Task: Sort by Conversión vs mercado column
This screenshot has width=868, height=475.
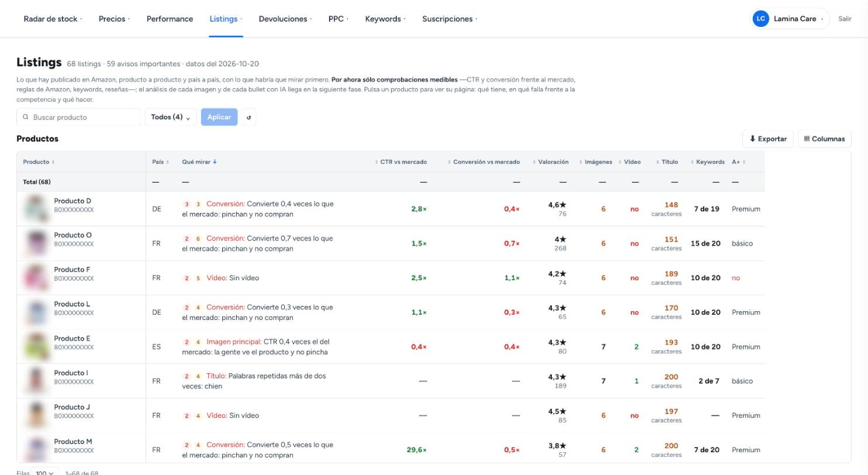Action: [484, 162]
